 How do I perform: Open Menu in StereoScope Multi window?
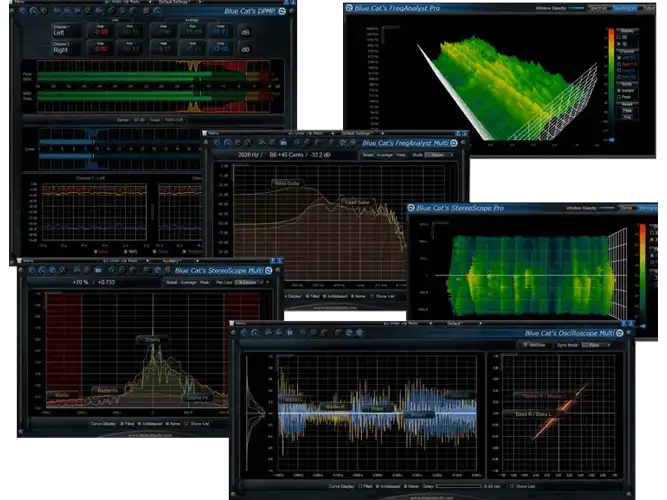(x=28, y=261)
